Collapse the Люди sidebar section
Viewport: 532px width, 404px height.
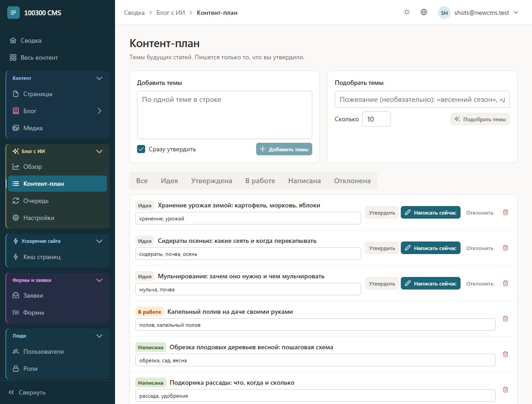[x=99, y=336]
